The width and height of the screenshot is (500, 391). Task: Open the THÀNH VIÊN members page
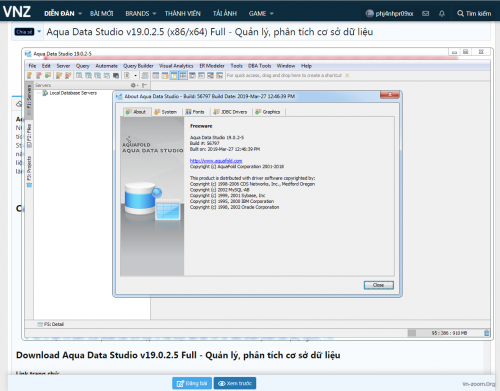(183, 14)
